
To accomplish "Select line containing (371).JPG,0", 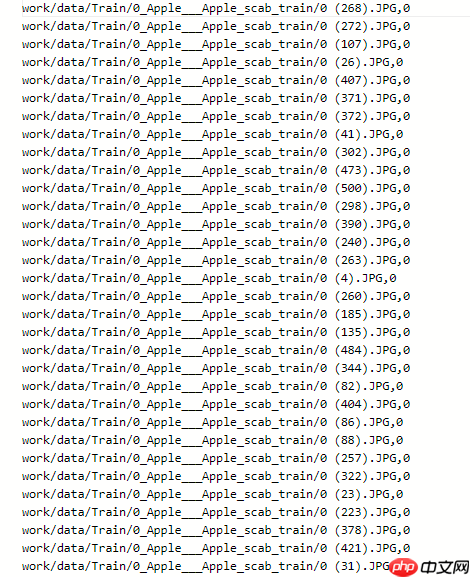I will tap(216, 99).
